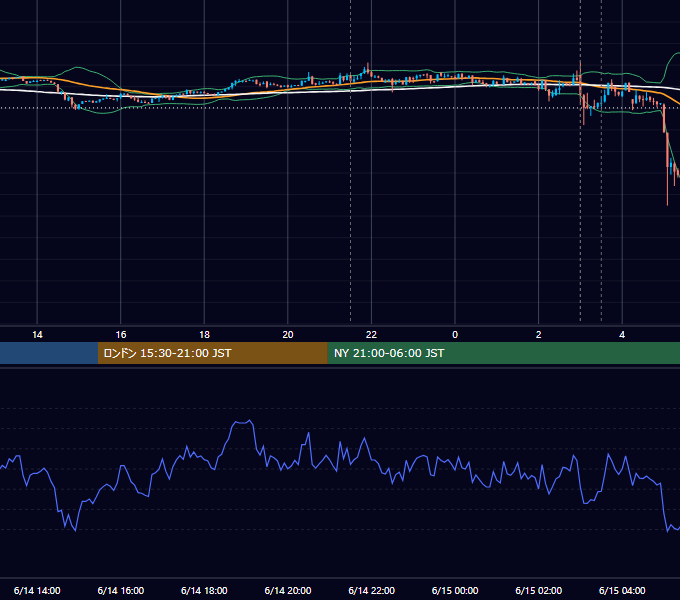
Task: Click the 0 hour label on upper axis
Action: point(455,335)
